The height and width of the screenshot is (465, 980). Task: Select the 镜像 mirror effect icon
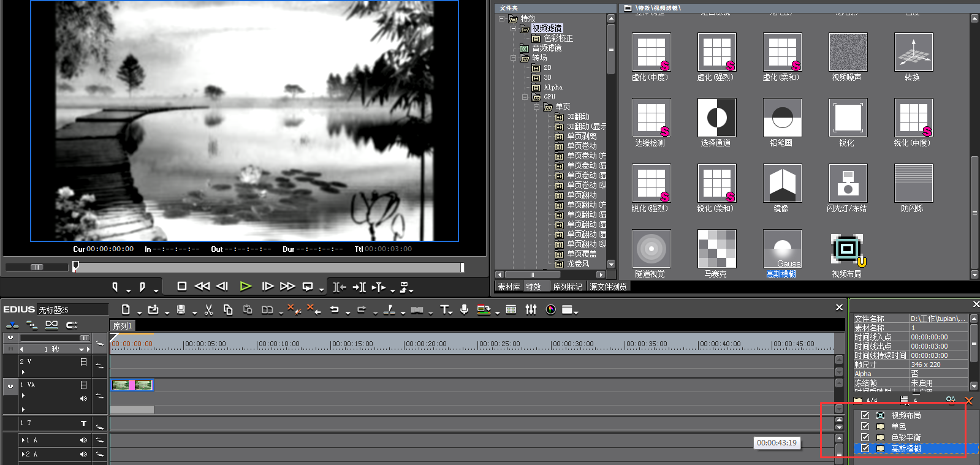[782, 183]
